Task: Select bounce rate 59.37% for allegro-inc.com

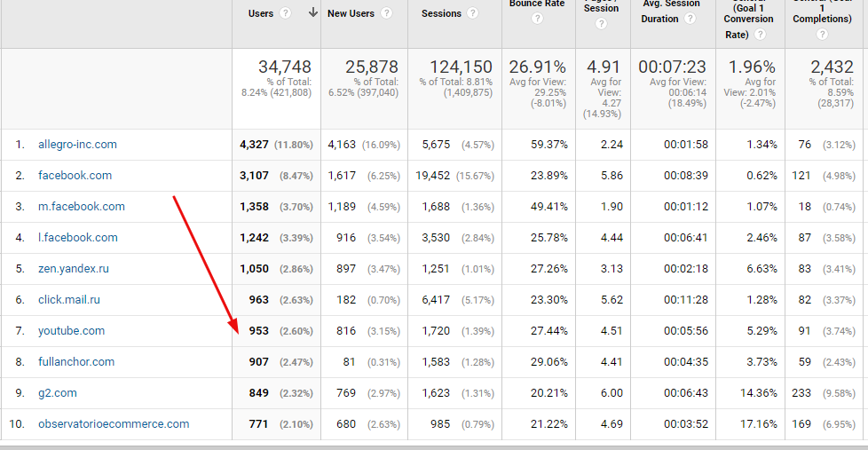Action: [549, 145]
